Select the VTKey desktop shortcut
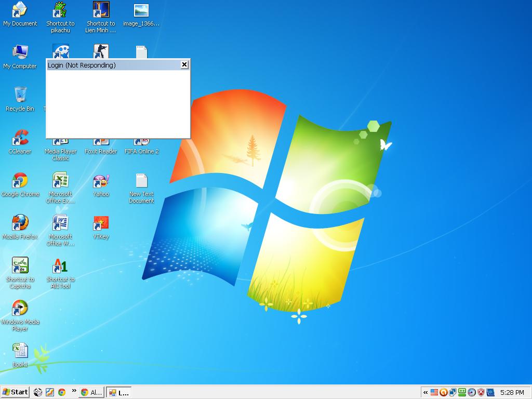The height and width of the screenshot is (399, 532). click(101, 224)
